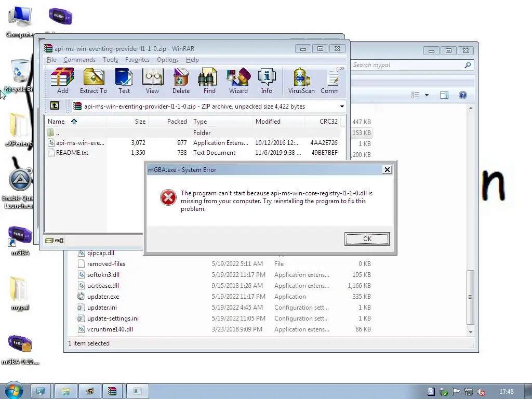
Task: Open the Windows Start button
Action: [x=14, y=391]
